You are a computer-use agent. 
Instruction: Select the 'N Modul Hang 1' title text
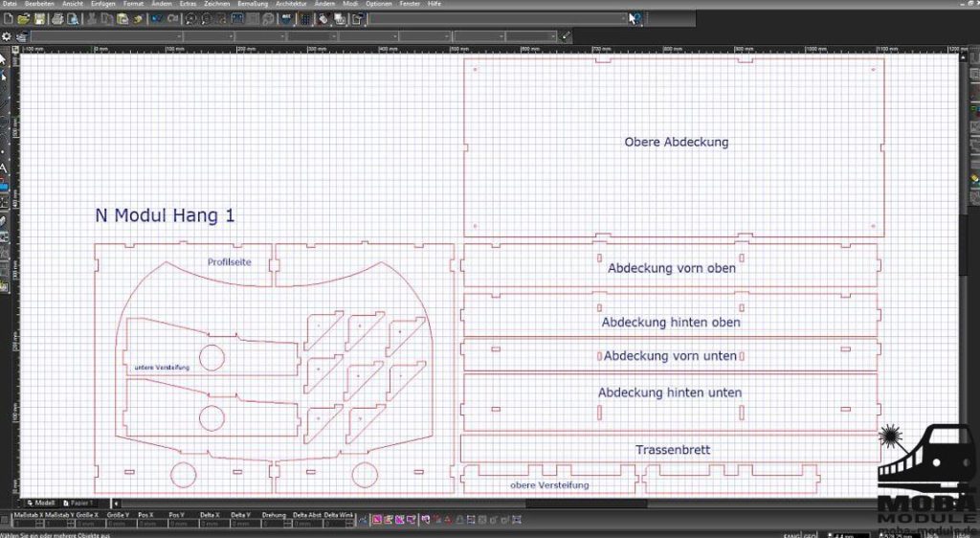point(165,215)
